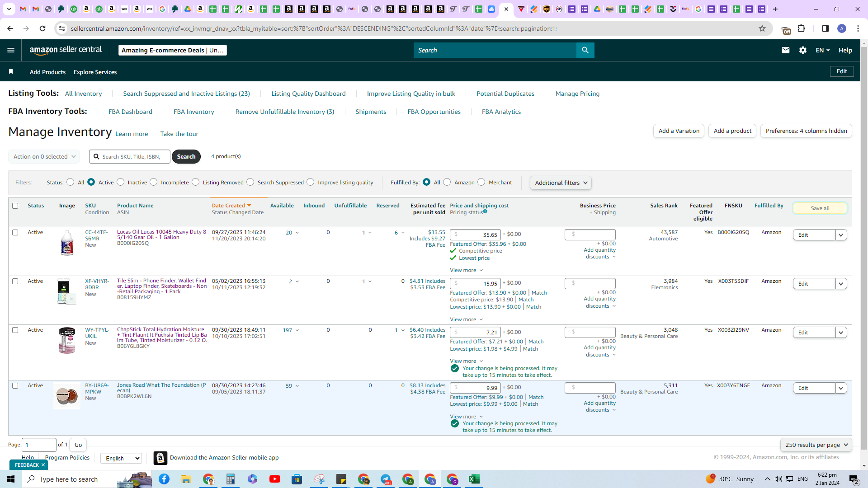Viewport: 868px width, 488px height.
Task: Open the messages mail icon
Action: [786, 50]
